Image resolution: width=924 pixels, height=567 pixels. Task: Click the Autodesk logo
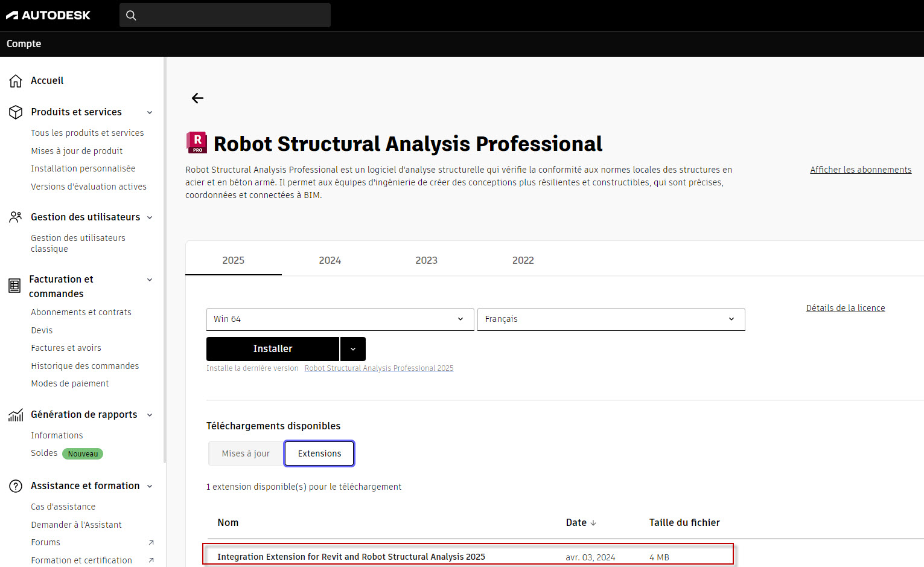[48, 14]
